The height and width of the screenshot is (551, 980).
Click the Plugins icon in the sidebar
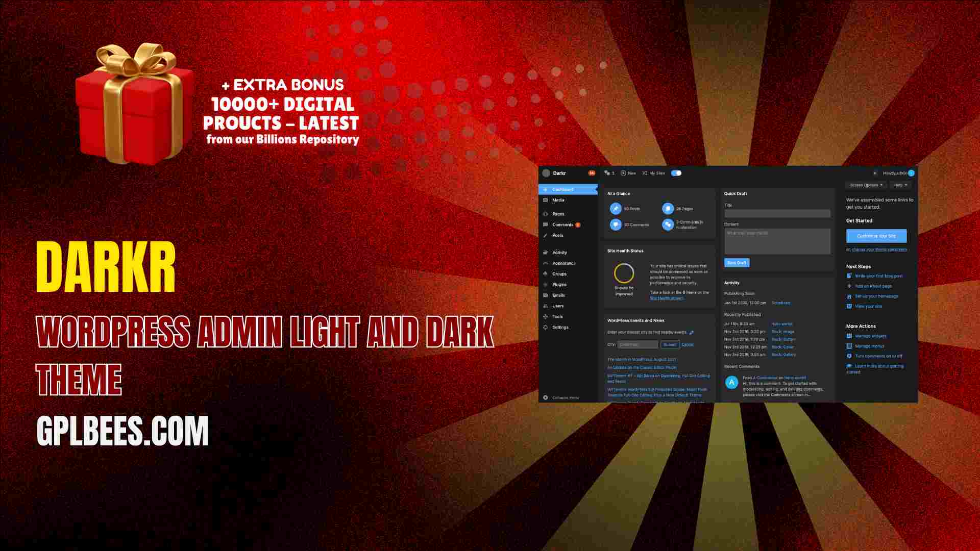pos(546,285)
